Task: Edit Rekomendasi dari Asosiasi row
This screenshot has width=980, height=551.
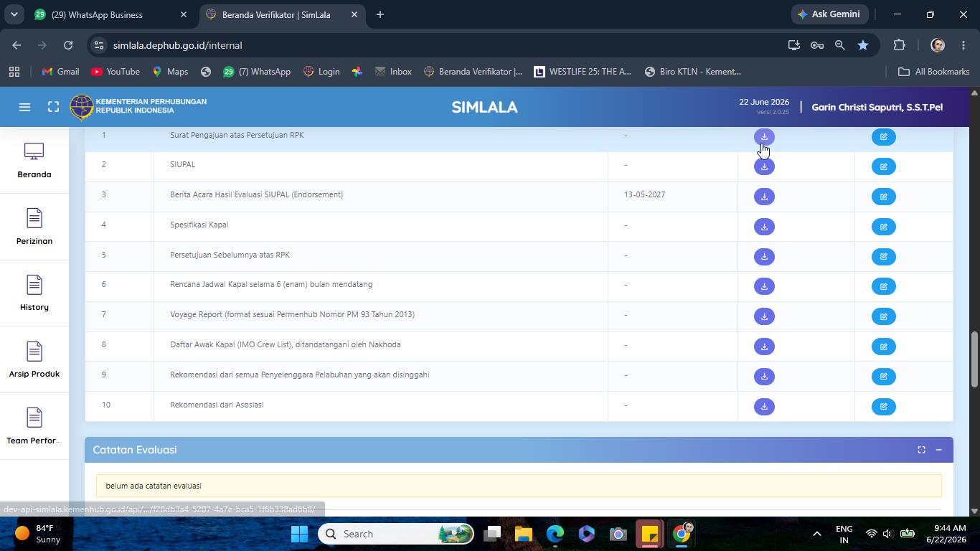Action: click(883, 406)
